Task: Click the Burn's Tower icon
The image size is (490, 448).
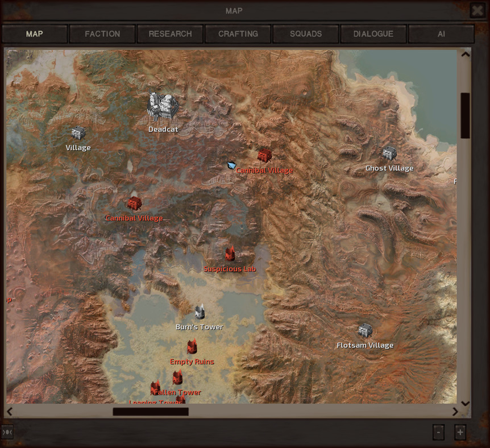Action: [200, 312]
